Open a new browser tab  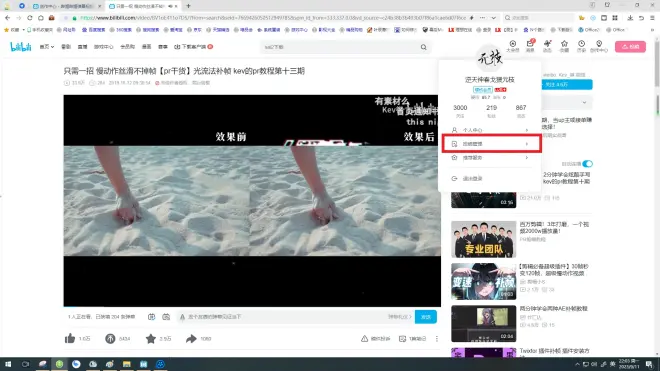(x=188, y=6)
